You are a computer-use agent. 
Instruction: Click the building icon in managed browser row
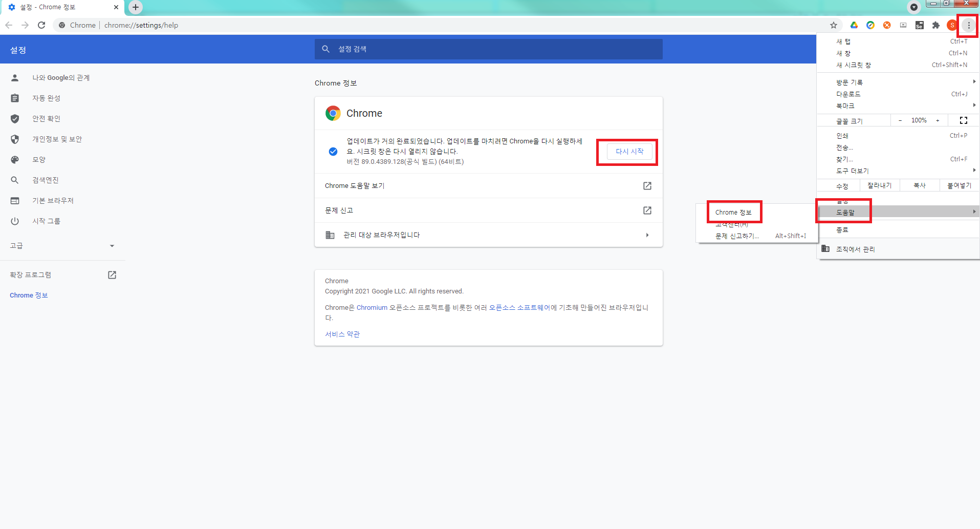coord(330,235)
